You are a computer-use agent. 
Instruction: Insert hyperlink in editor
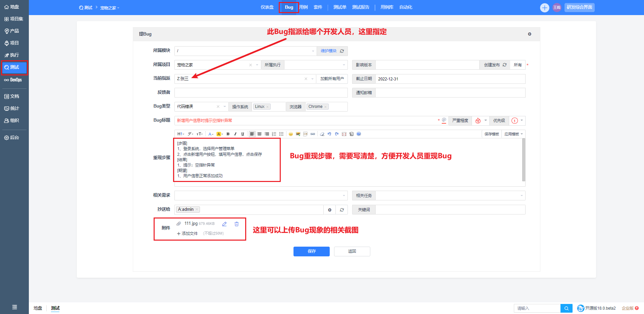click(313, 134)
